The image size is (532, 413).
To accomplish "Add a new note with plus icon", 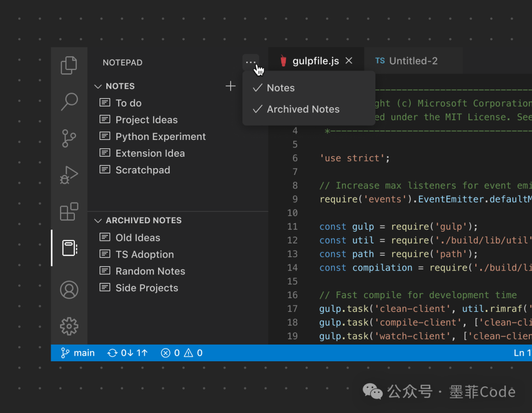I will pos(231,86).
